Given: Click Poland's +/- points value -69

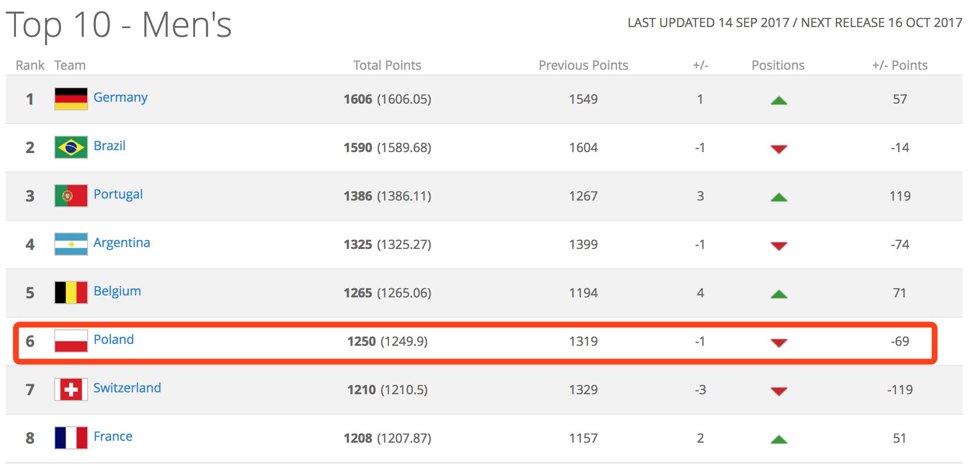Looking at the screenshot, I should (900, 341).
